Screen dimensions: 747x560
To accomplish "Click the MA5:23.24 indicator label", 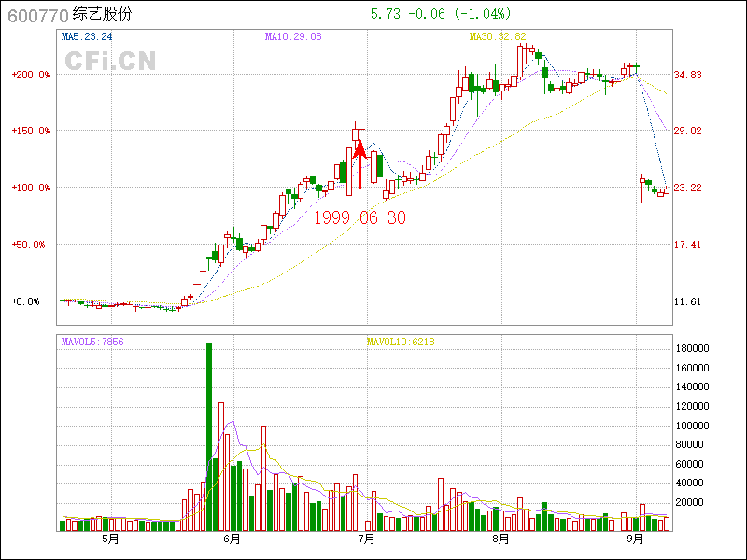I will pos(86,36).
